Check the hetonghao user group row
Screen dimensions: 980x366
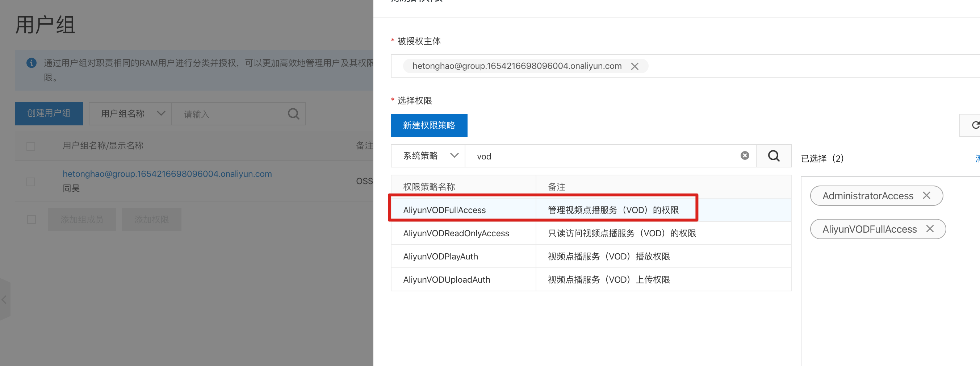click(x=31, y=181)
